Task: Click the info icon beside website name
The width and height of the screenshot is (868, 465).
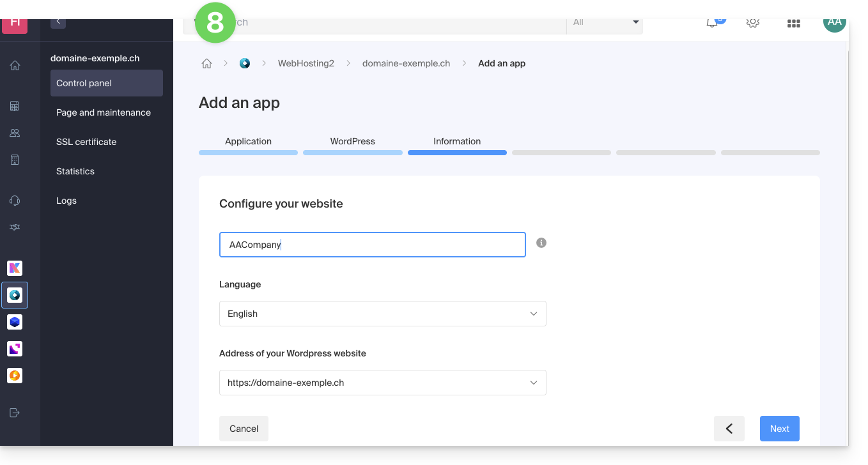Action: point(541,243)
